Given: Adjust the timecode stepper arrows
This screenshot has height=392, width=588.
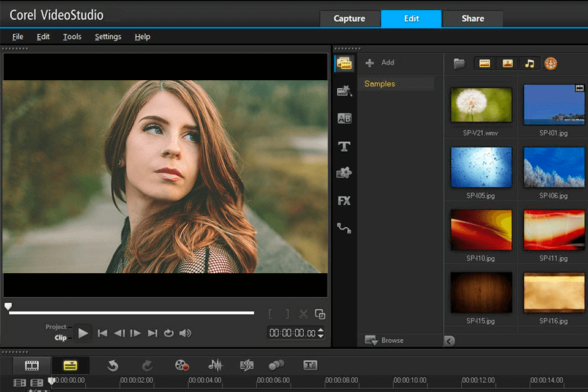Looking at the screenshot, I should (320, 333).
